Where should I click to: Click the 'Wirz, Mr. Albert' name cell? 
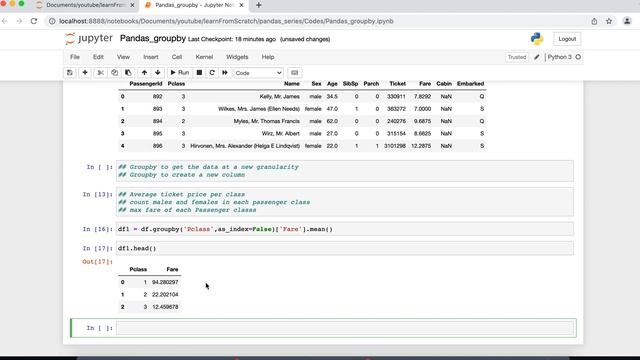281,133
